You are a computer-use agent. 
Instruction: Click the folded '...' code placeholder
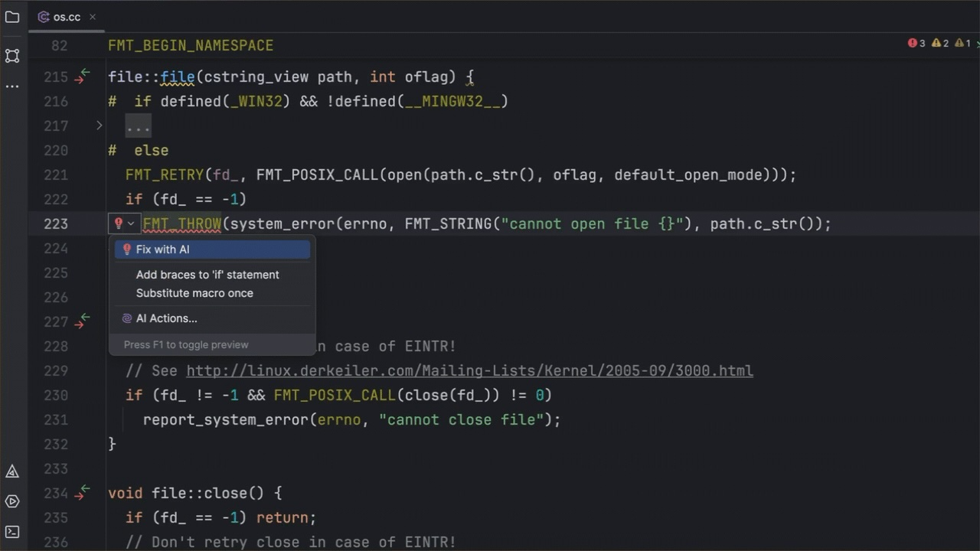pyautogui.click(x=139, y=126)
